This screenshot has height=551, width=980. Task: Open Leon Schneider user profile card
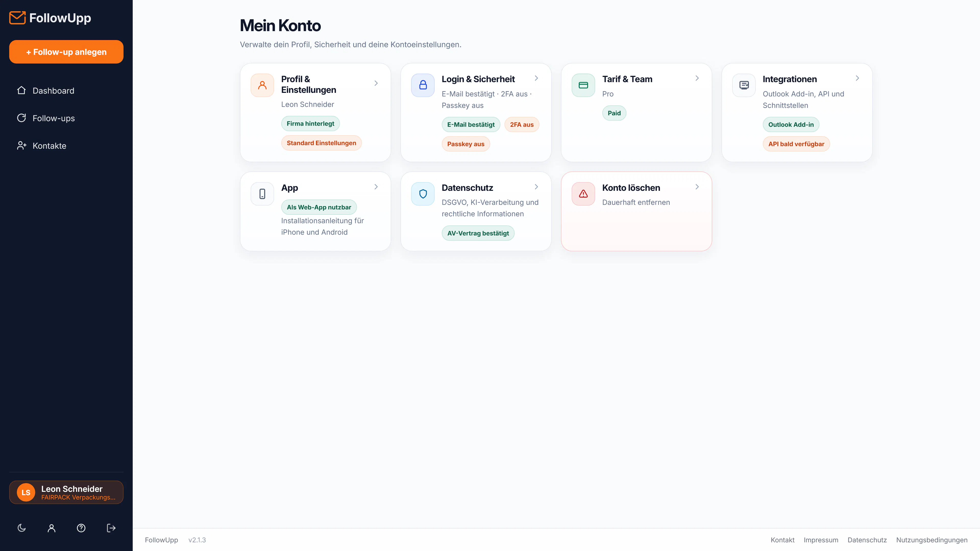pyautogui.click(x=66, y=492)
